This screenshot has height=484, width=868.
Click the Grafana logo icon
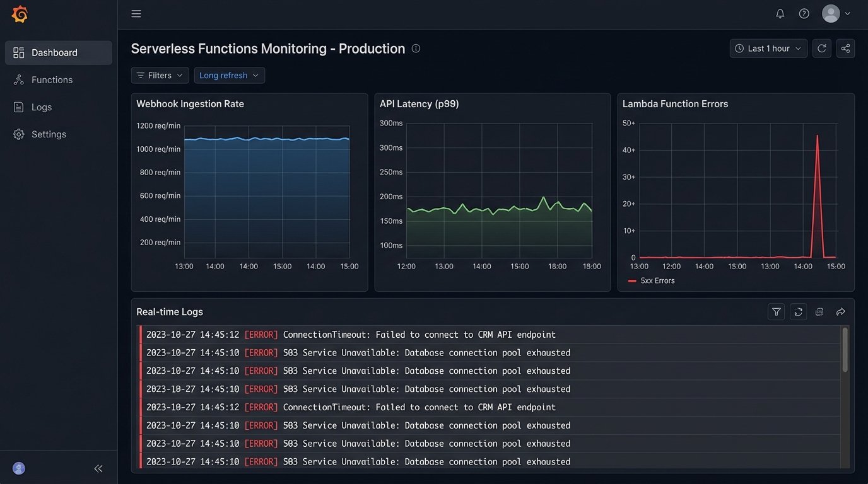(20, 14)
